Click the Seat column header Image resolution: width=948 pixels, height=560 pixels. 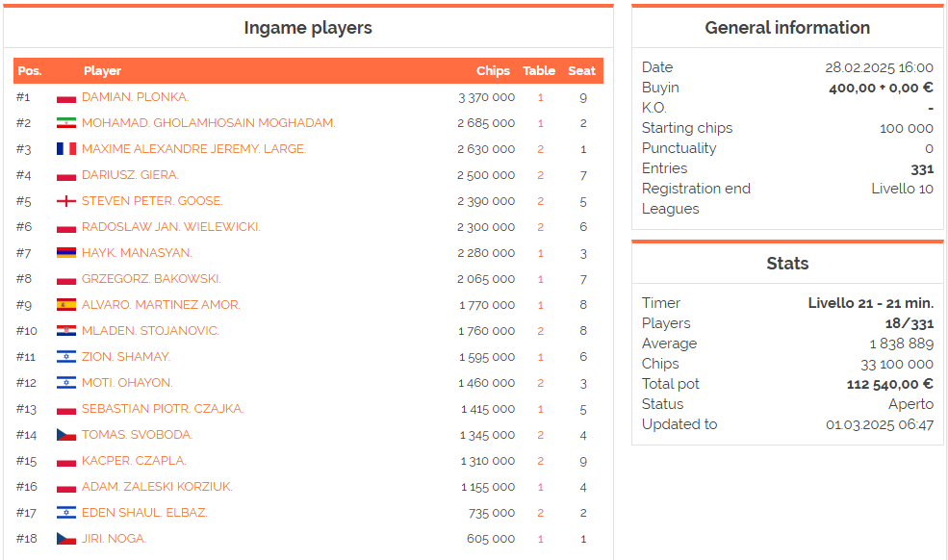click(581, 71)
